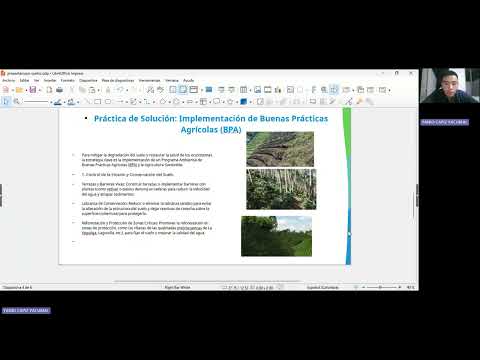Click the Insert Audio or Video icon

(x=268, y=90)
